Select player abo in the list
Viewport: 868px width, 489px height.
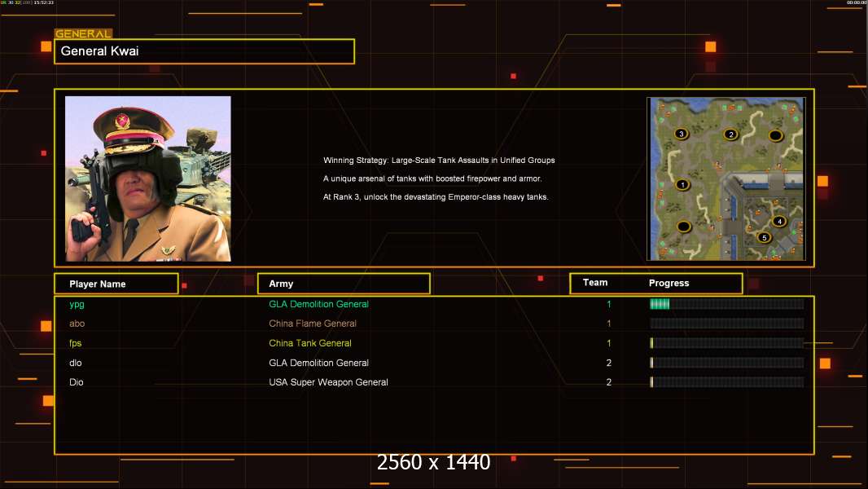pyautogui.click(x=77, y=324)
